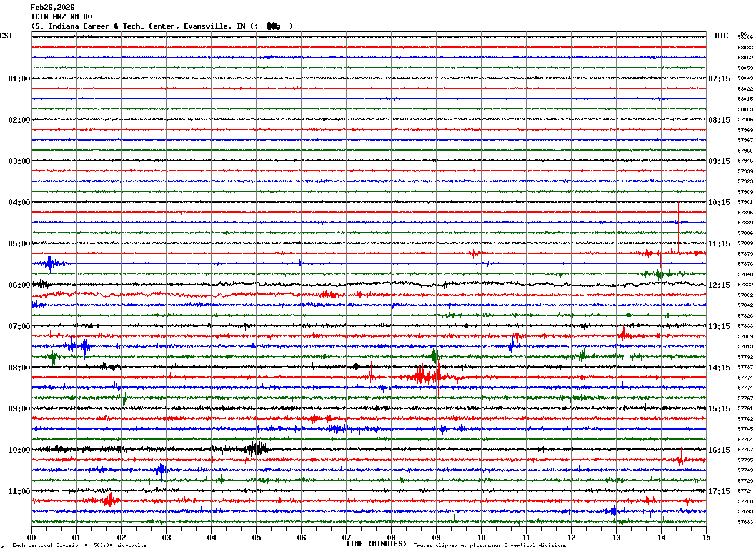This screenshot has width=756, height=554.
Task: Click the DC value 57787
Action: click(x=745, y=368)
